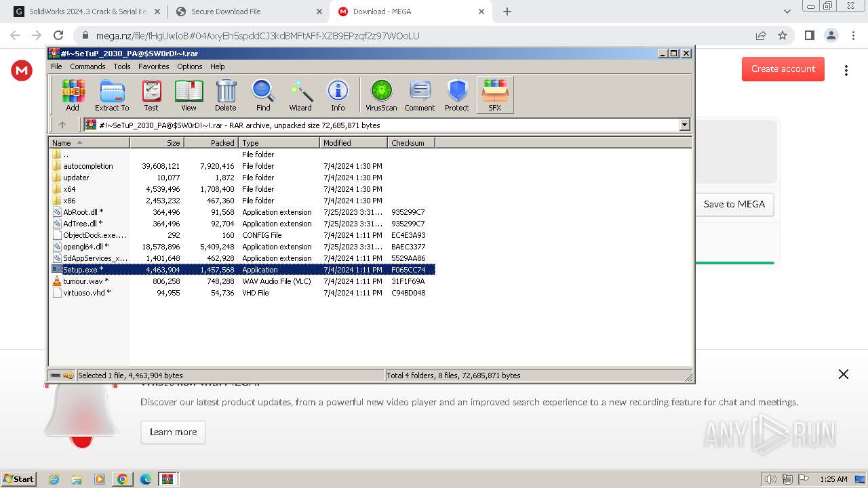Open the Help menu

[218, 66]
